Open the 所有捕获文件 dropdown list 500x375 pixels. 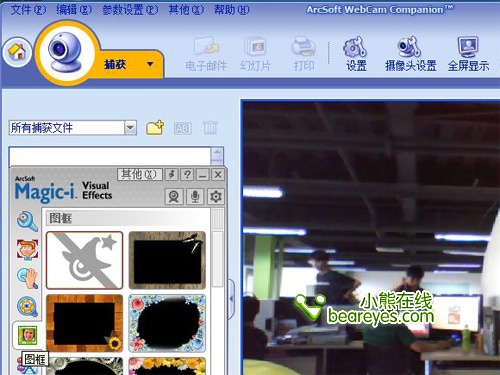coord(130,127)
